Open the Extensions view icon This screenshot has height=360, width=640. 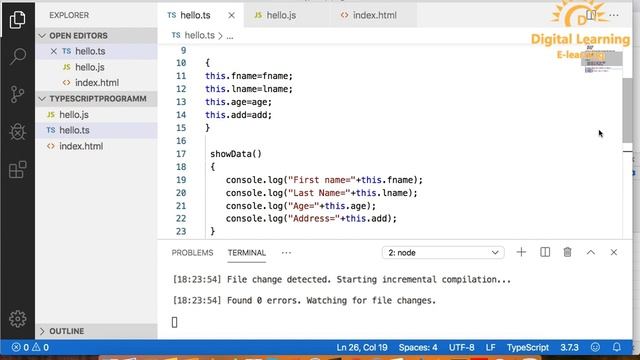(x=18, y=169)
